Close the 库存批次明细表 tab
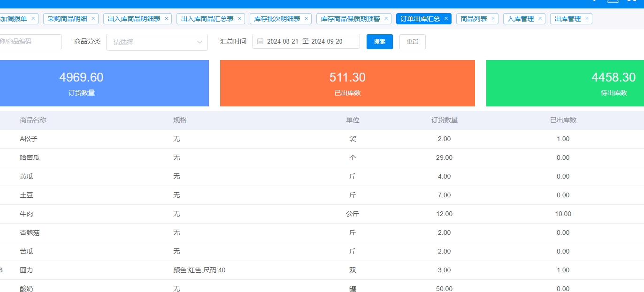This screenshot has height=292, width=644. pos(306,19)
